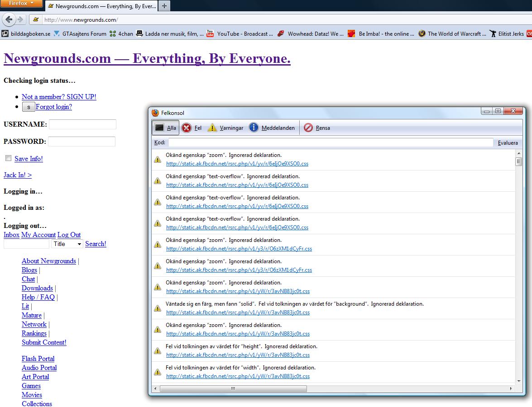Image resolution: width=532 pixels, height=407 pixels.
Task: Open the Title search type dropdown
Action: coord(67,244)
